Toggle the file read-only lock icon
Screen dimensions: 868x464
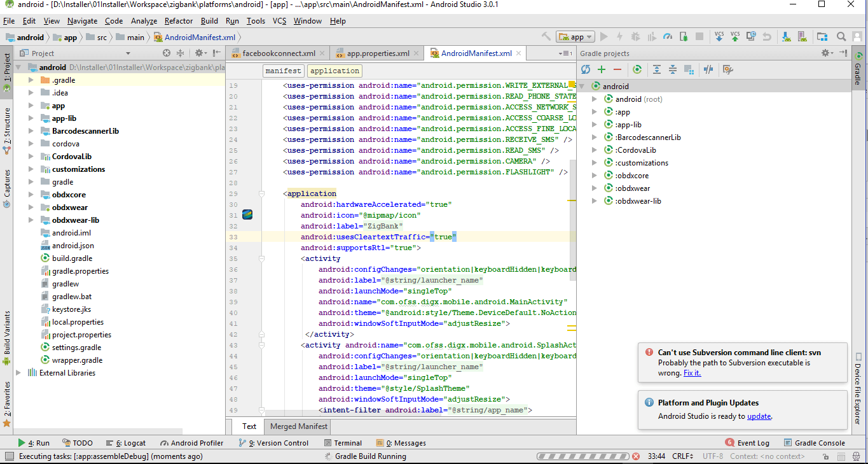point(825,456)
